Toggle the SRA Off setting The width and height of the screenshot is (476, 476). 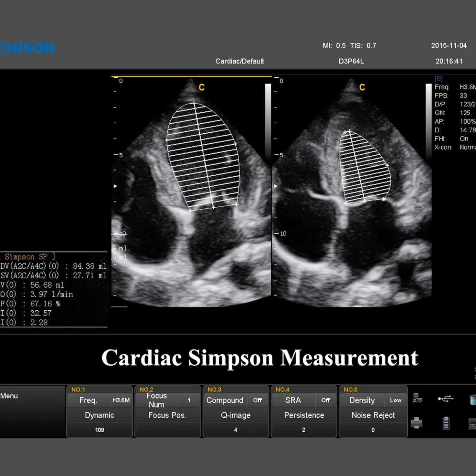pyautogui.click(x=325, y=400)
